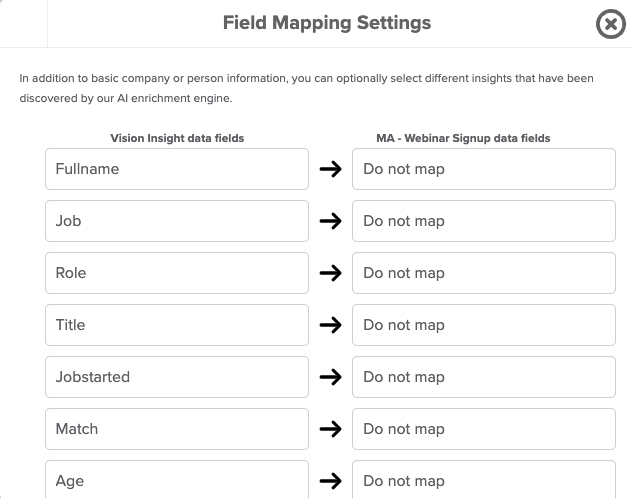Click the MA - Webinar Signup data fields header
The height and width of the screenshot is (498, 633).
pyautogui.click(x=463, y=138)
